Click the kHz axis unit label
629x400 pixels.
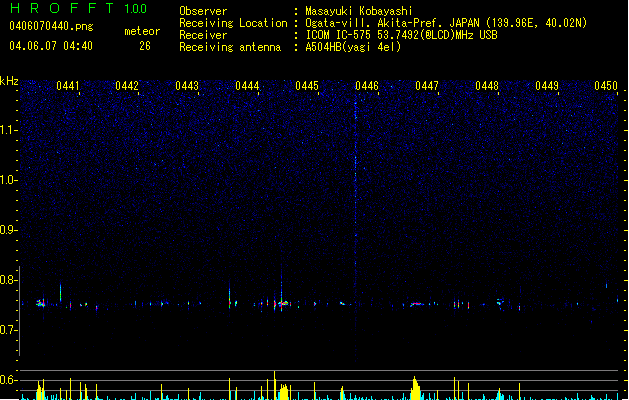click(9, 81)
